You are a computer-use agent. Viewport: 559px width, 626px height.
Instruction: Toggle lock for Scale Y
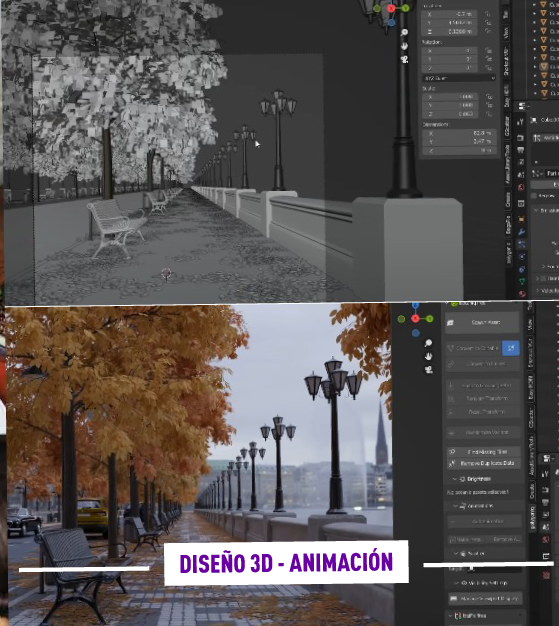[488, 105]
